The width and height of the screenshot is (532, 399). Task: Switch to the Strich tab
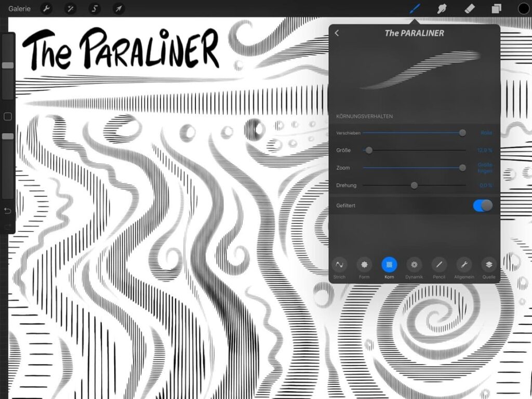[339, 268]
